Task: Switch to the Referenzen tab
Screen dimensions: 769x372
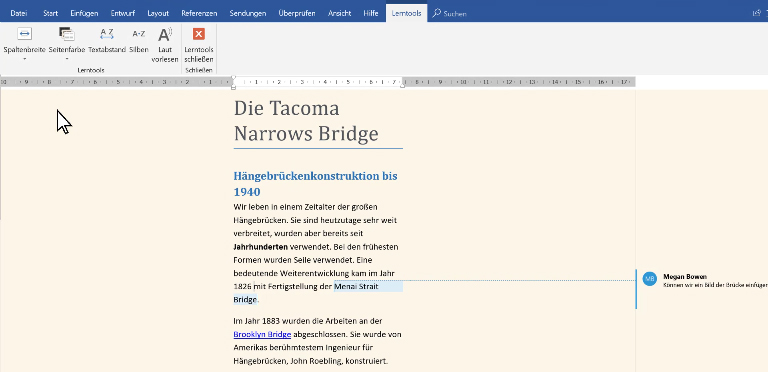Action: click(199, 13)
